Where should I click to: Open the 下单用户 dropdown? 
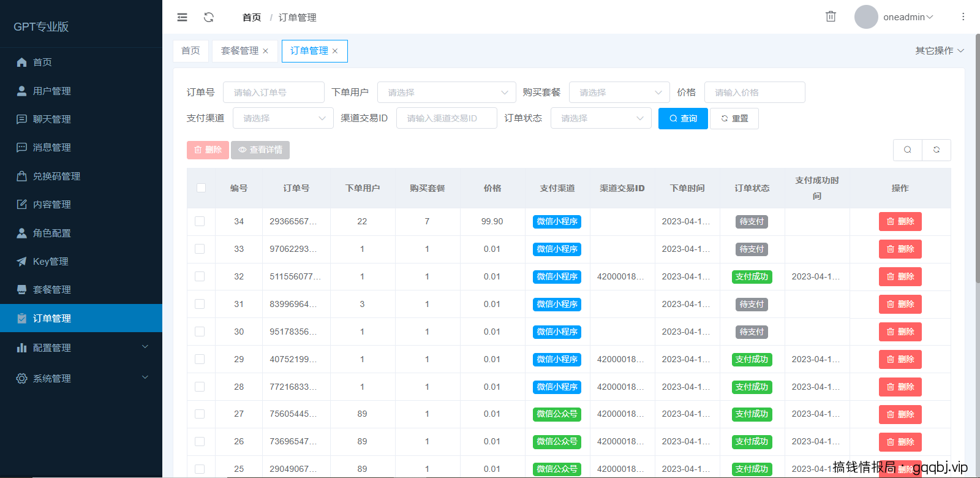(x=447, y=92)
